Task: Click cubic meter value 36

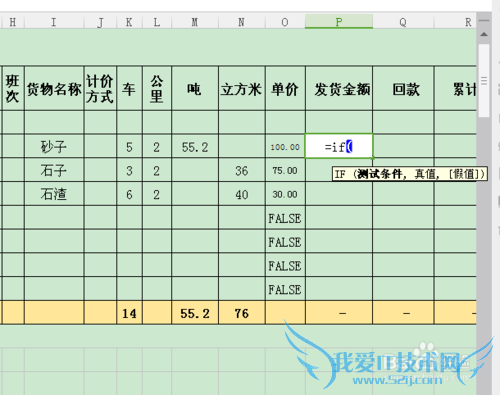Action: (242, 170)
